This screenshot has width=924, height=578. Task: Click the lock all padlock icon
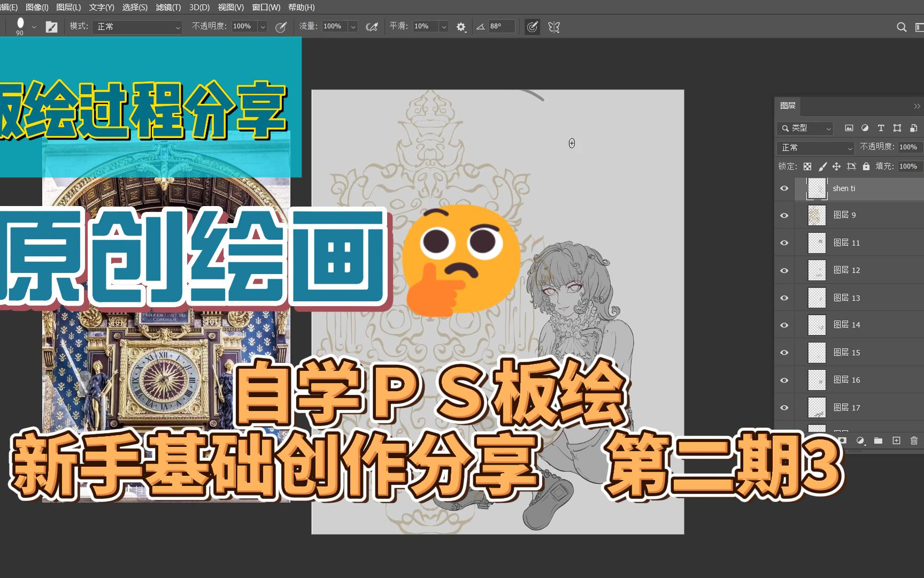pyautogui.click(x=866, y=166)
